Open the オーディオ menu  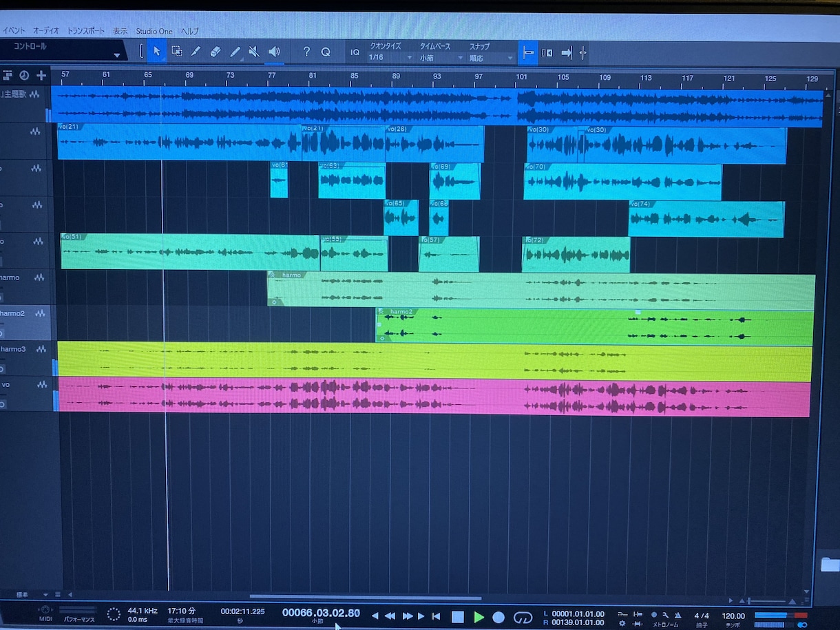click(x=46, y=31)
